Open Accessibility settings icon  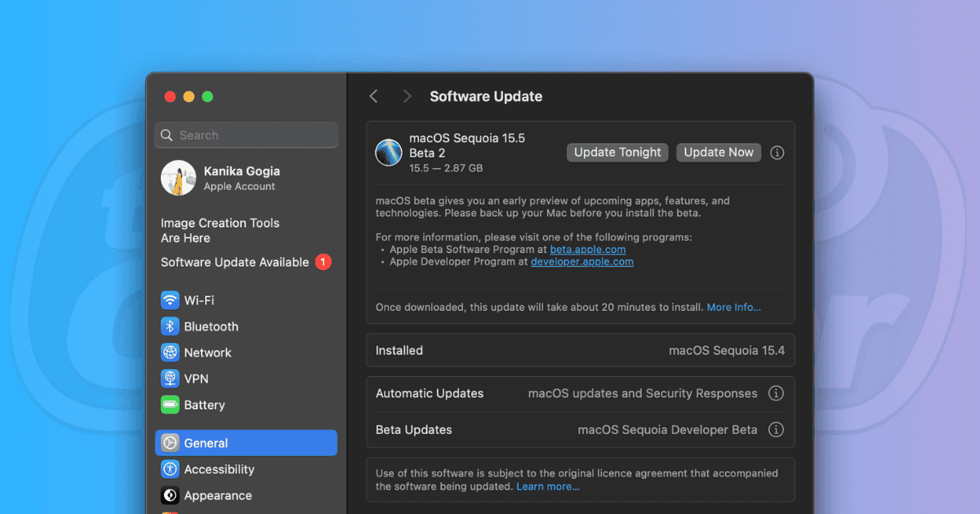[x=170, y=469]
